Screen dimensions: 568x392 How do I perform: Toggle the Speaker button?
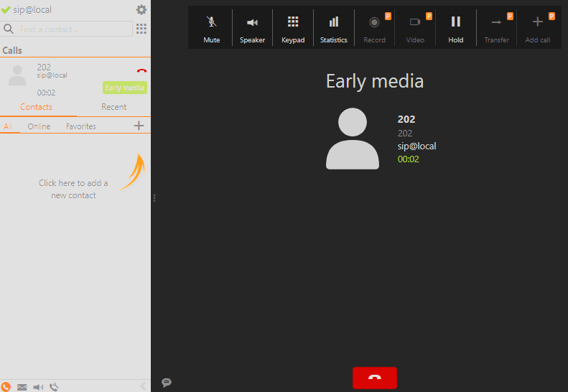pyautogui.click(x=252, y=28)
